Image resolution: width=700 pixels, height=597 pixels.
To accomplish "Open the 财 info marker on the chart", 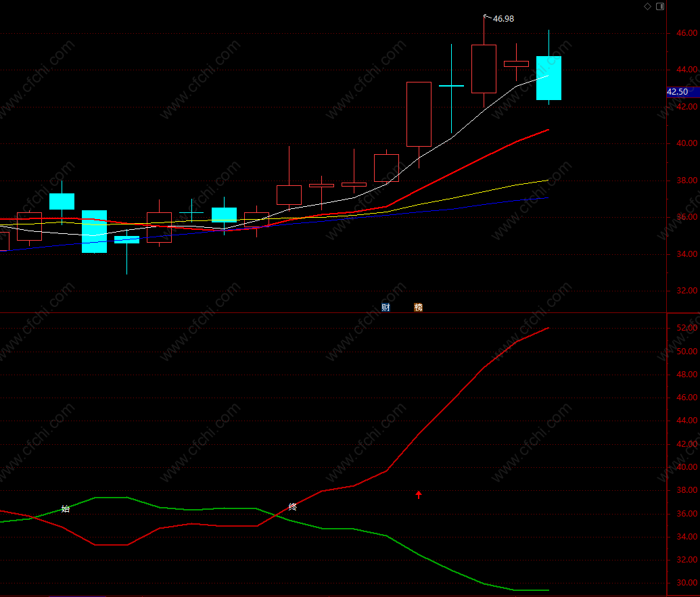I will [386, 308].
